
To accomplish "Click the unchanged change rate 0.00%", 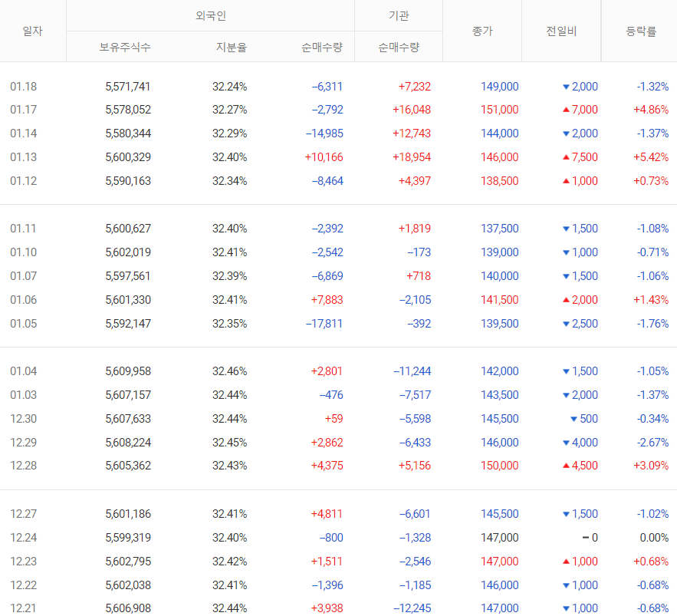I will click(x=654, y=538).
